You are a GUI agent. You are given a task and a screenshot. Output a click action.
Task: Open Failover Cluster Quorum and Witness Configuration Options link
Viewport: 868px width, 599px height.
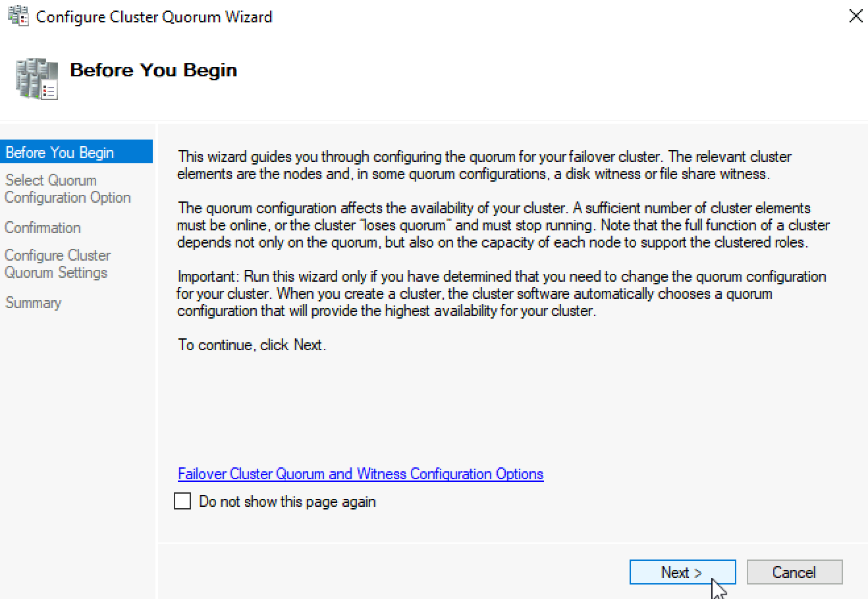[x=360, y=474]
